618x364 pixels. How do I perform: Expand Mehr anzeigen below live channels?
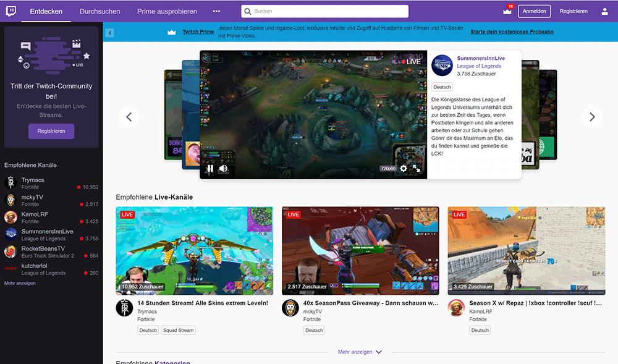coord(360,352)
